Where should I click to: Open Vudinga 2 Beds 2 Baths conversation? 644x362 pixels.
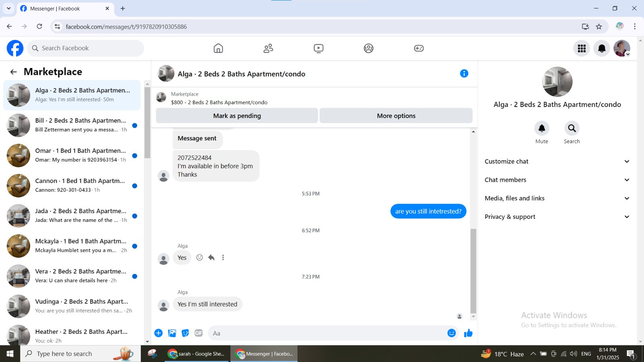[72, 306]
